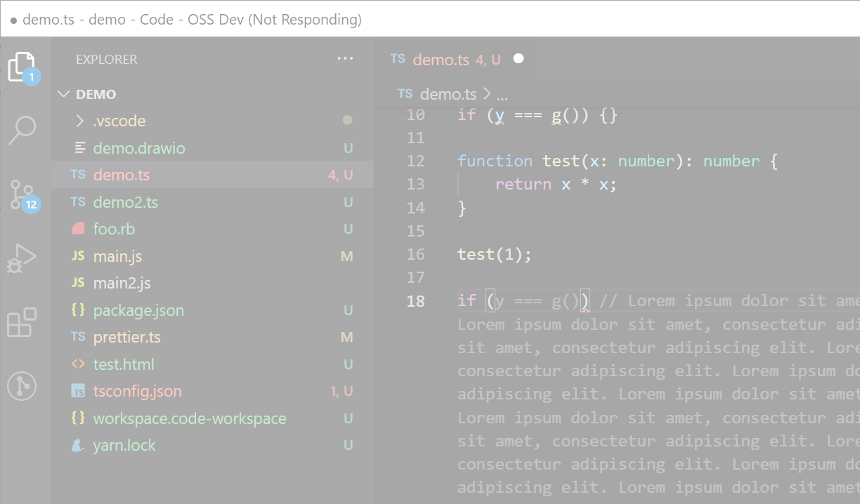Click the Explorer icon with badge 1
860x504 pixels.
[22, 65]
